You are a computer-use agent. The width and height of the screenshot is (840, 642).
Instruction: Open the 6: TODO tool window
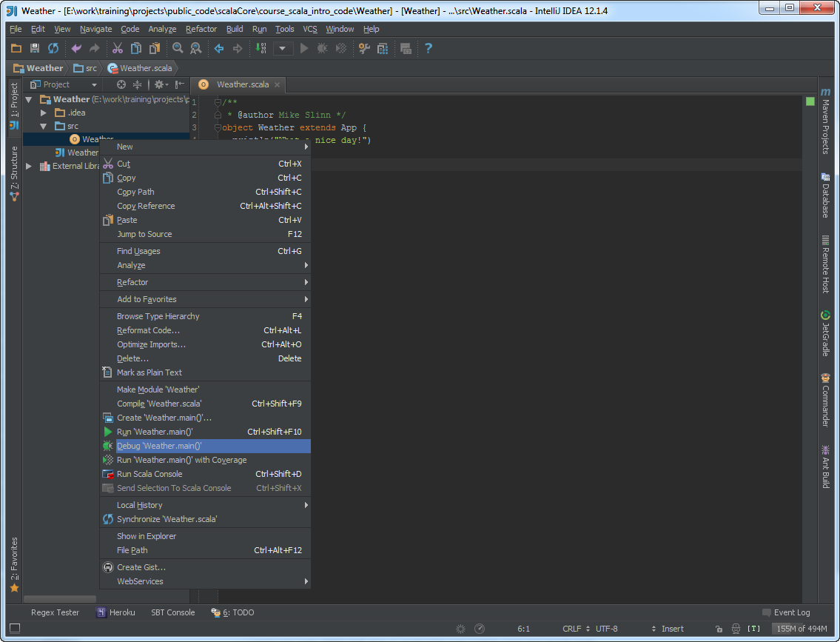(x=232, y=612)
